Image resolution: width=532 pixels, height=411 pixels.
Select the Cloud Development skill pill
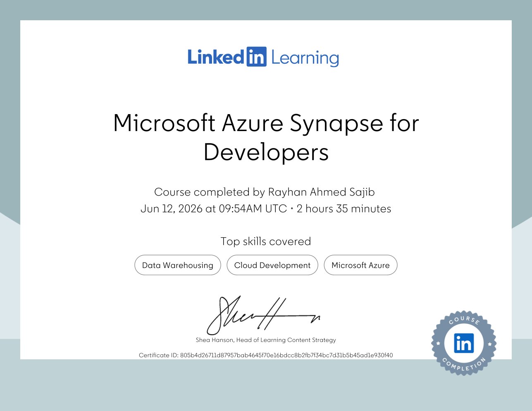tap(272, 265)
